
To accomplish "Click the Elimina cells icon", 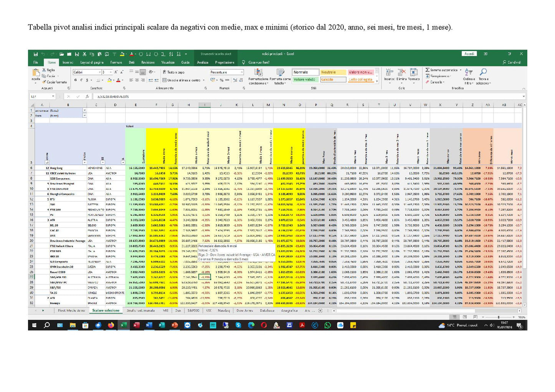I will [x=402, y=72].
